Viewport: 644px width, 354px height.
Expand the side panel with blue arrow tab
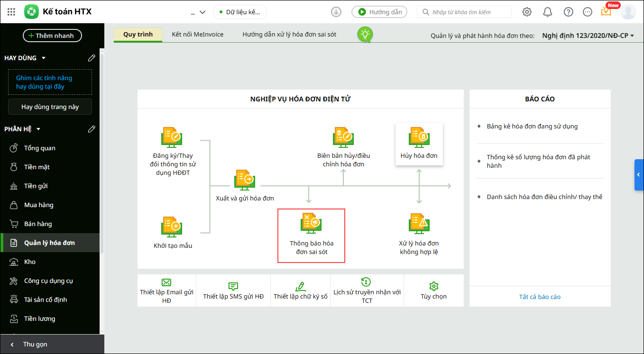point(639,175)
